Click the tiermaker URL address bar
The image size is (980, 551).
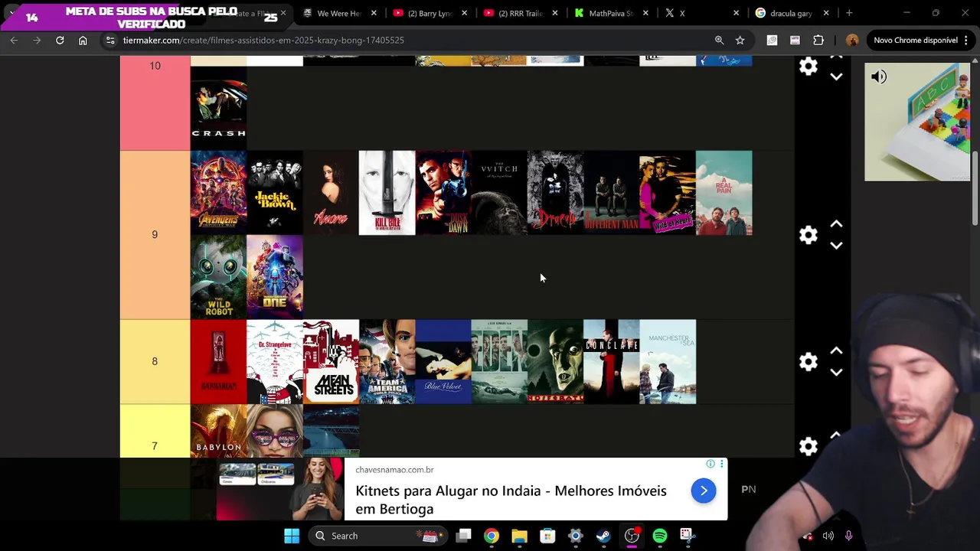(x=413, y=40)
